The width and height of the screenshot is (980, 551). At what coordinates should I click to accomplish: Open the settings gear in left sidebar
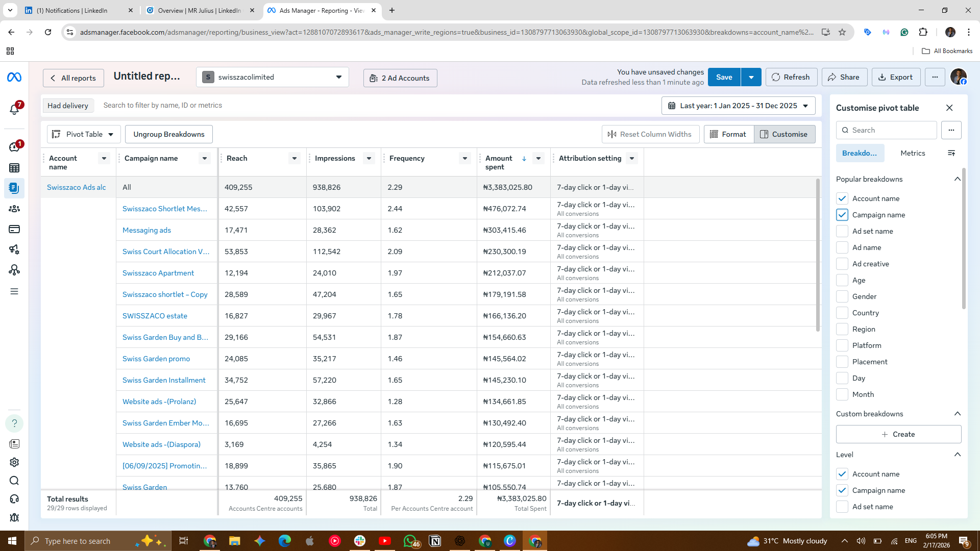14,462
